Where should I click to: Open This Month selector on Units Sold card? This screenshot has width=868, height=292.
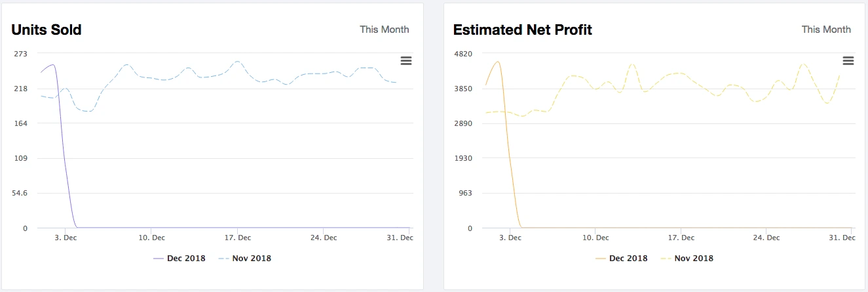385,30
